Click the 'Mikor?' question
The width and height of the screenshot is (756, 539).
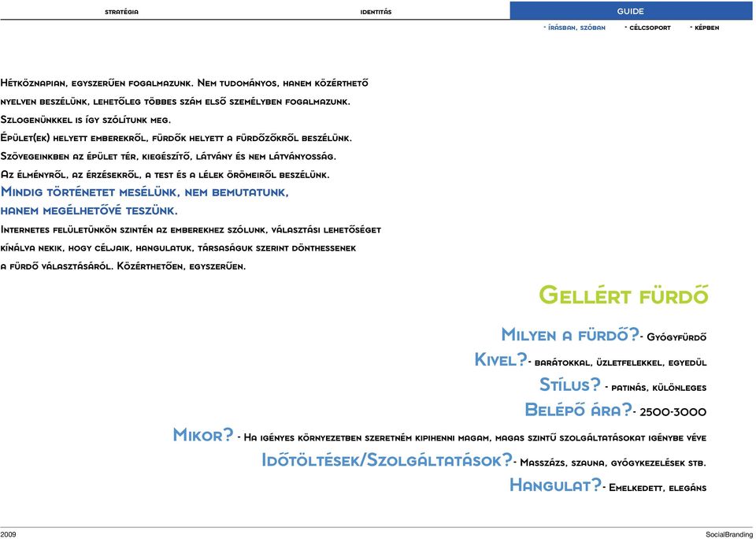(203, 435)
